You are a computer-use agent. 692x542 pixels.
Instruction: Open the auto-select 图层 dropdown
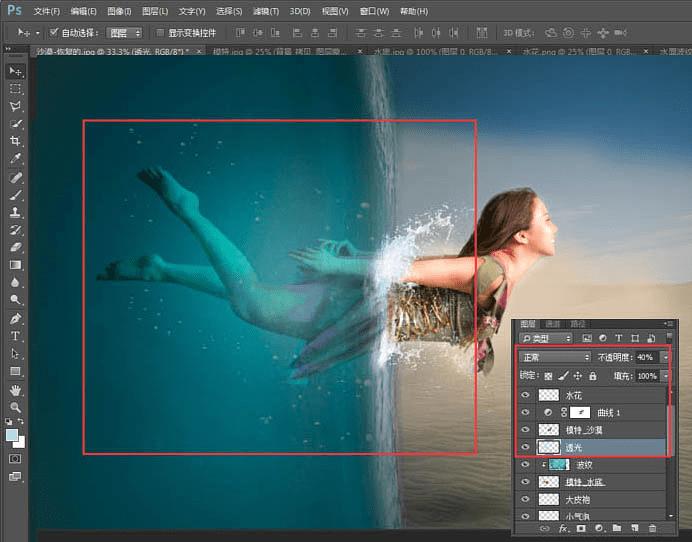pos(124,32)
